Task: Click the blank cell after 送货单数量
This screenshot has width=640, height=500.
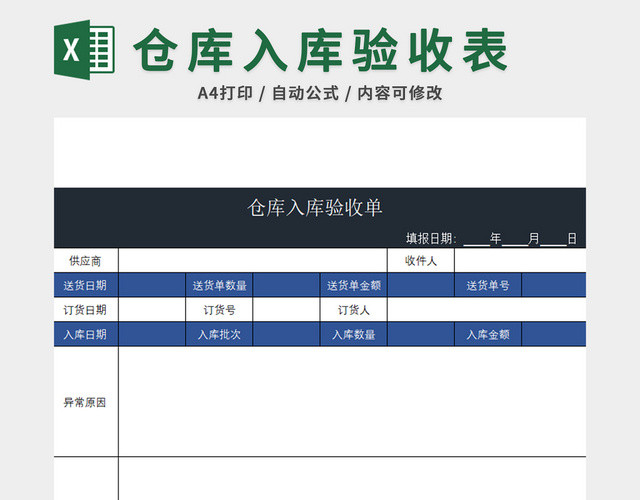Action: pyautogui.click(x=287, y=285)
